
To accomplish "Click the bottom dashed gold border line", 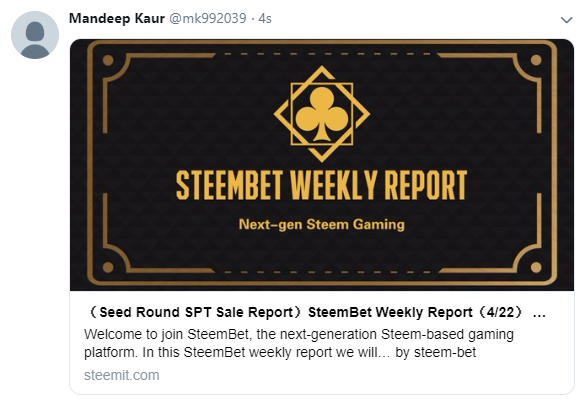I will 326,272.
